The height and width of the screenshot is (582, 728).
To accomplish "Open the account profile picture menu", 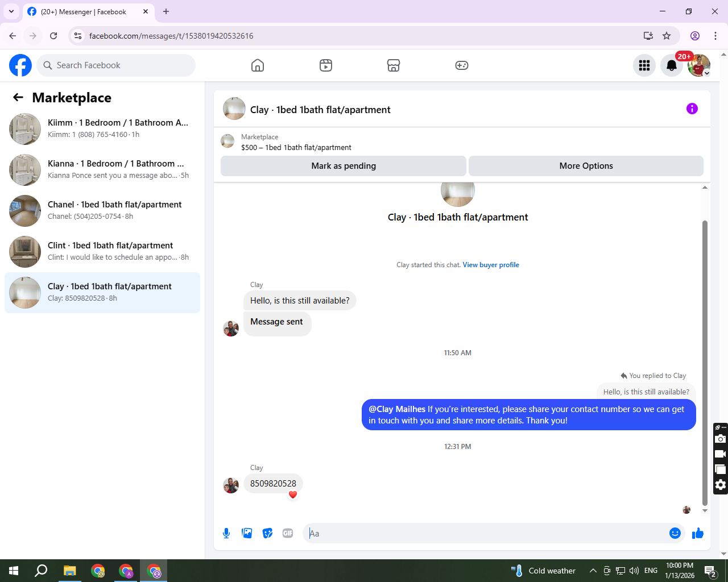I will pos(699,65).
